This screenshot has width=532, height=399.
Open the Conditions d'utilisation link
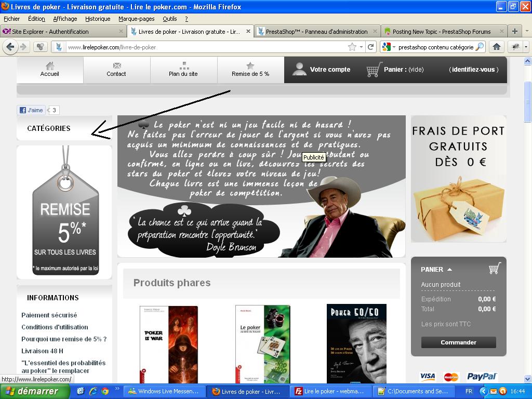coord(55,327)
